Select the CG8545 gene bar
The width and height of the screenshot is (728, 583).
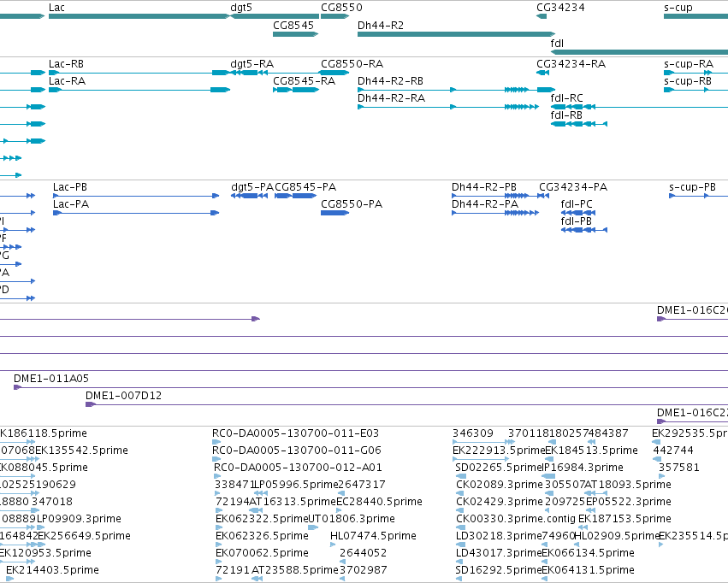[x=296, y=34]
